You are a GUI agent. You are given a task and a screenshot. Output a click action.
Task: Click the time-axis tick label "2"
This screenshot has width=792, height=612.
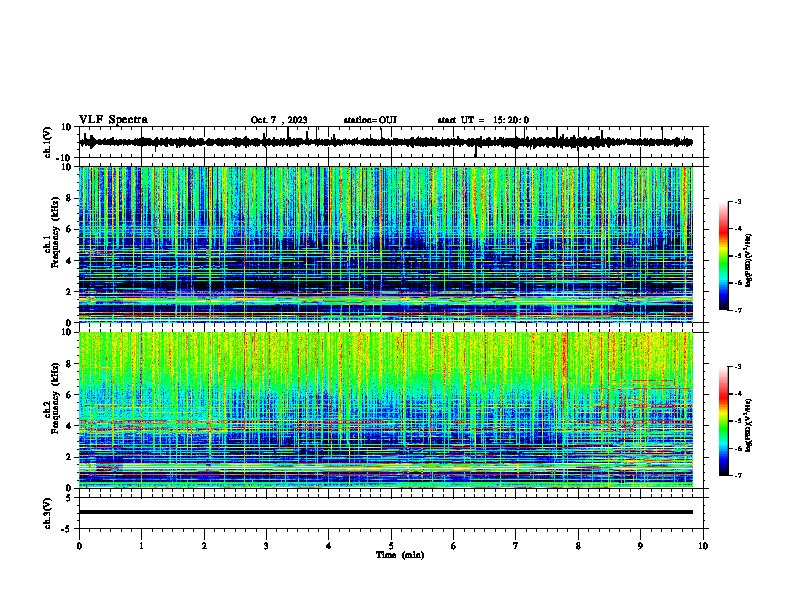pyautogui.click(x=204, y=546)
